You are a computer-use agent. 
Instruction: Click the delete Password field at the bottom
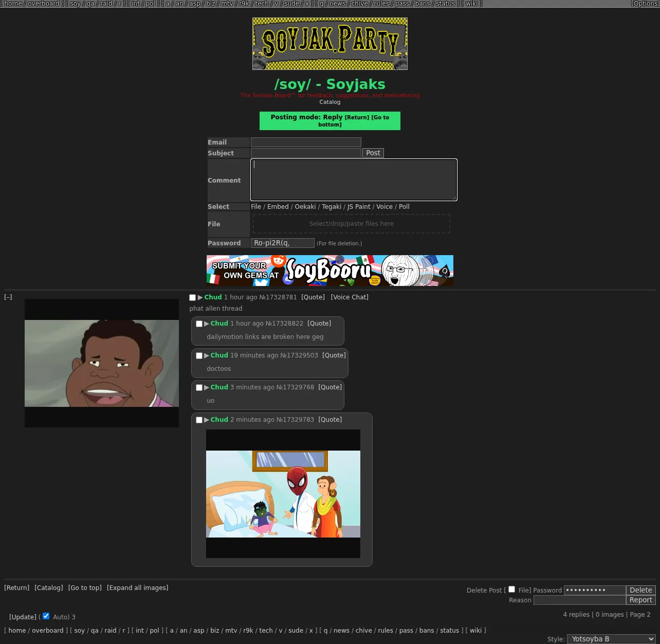(595, 591)
